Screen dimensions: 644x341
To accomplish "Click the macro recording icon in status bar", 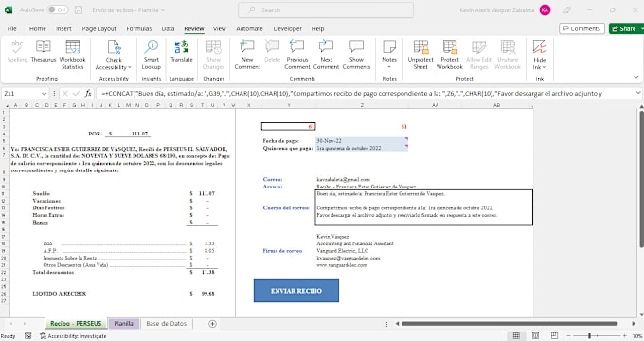I will click(x=27, y=336).
